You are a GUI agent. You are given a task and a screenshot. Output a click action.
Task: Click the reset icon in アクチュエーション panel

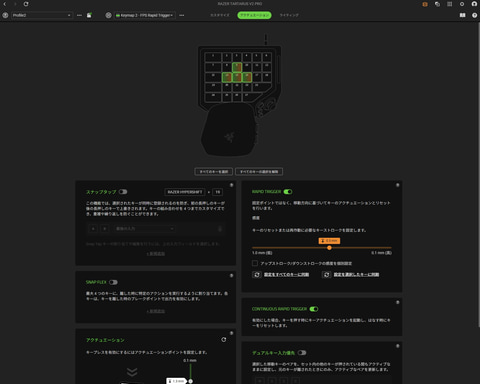[224, 340]
